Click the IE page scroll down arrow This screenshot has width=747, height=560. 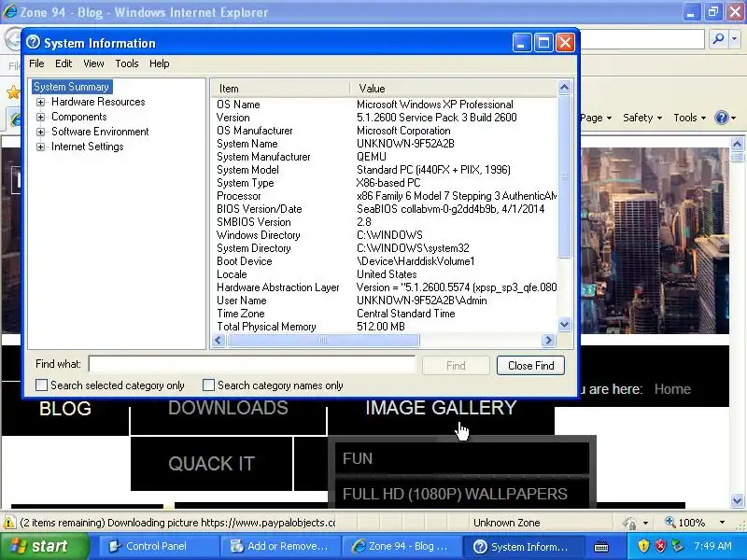point(738,500)
